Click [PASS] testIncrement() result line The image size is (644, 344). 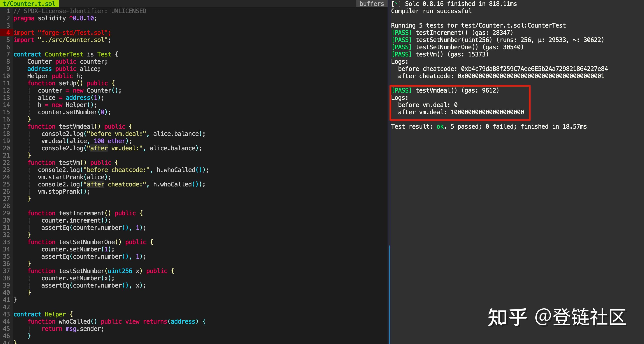[x=452, y=33]
